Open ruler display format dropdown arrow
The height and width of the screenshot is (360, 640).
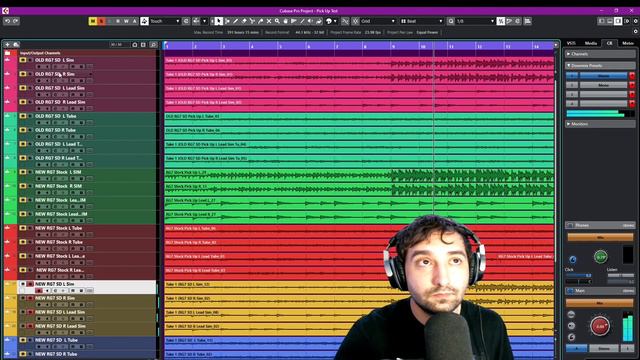[556, 45]
